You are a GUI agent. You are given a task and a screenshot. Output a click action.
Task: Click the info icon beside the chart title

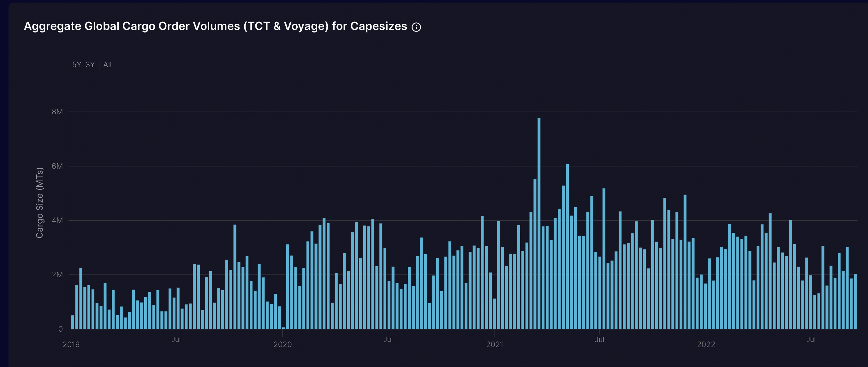416,27
